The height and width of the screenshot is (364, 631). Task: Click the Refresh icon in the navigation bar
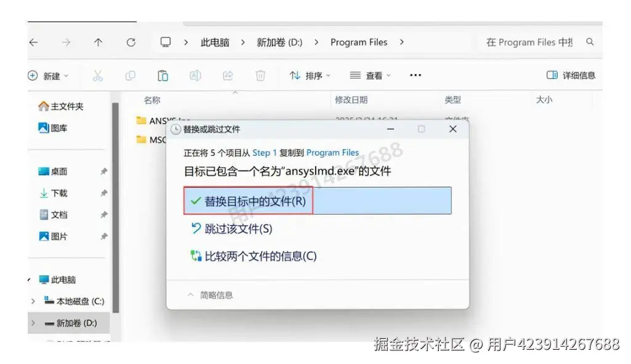pyautogui.click(x=131, y=42)
